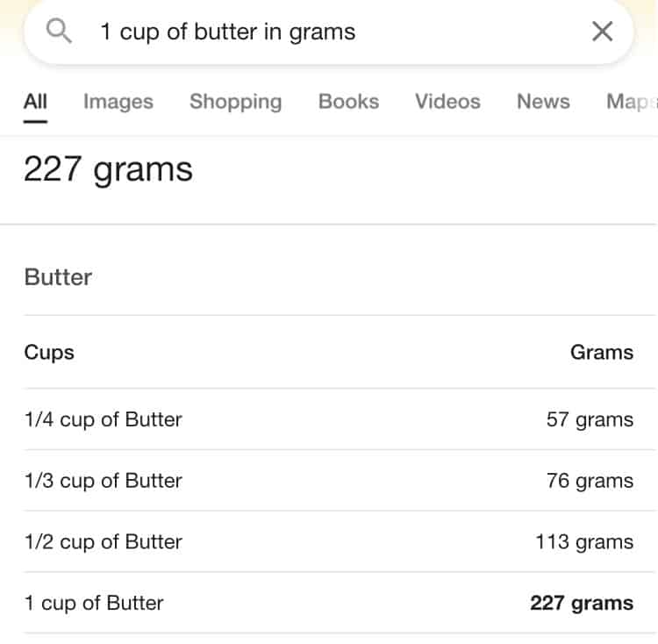Switch to the Images tab

pos(118,102)
